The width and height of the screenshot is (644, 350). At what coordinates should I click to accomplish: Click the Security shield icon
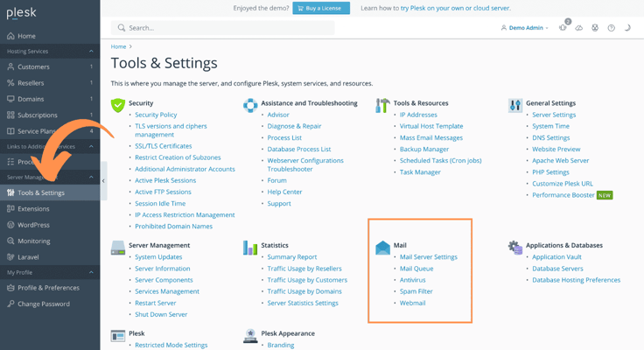118,105
